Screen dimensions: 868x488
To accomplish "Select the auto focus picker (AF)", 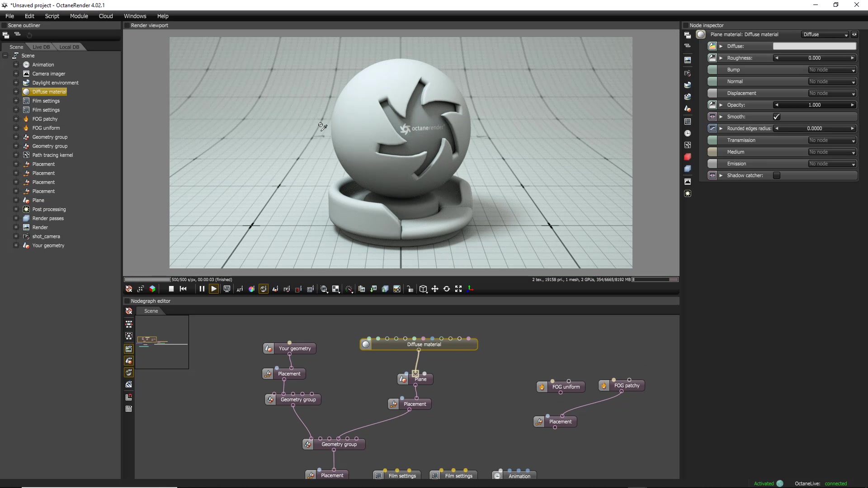I will [x=240, y=289].
